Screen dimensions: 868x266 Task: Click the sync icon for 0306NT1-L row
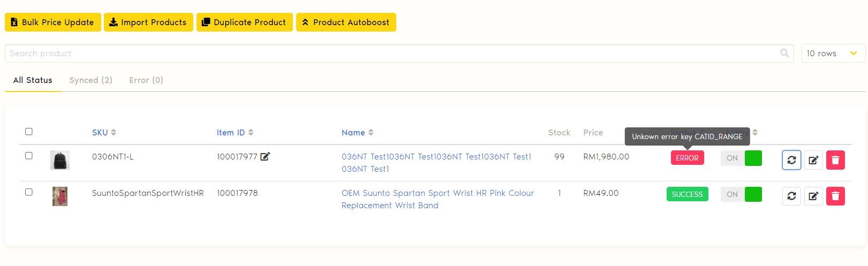[791, 160]
